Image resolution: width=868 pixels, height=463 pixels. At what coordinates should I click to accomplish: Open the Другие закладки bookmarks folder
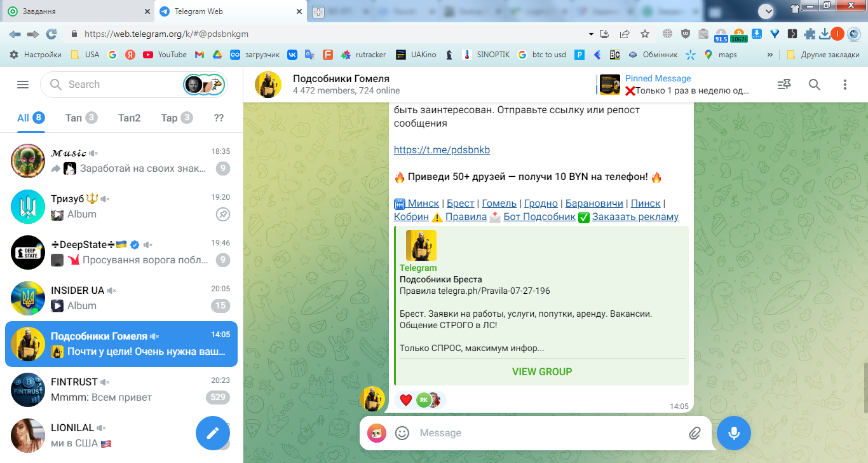823,55
